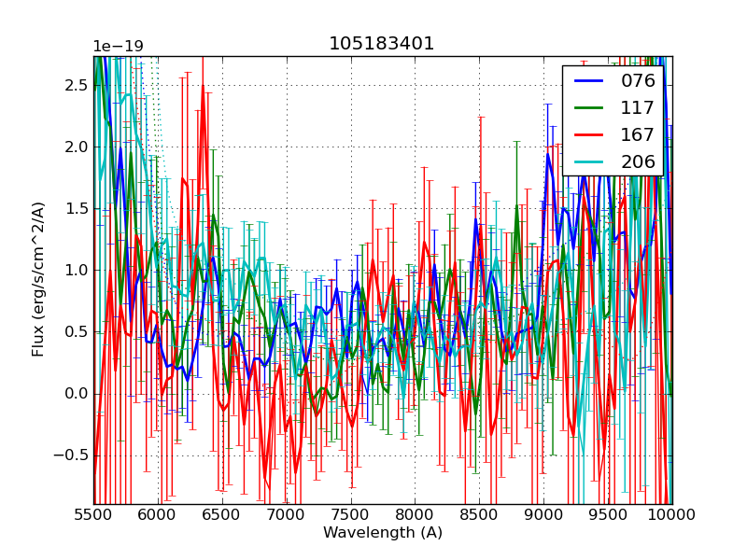Viewport: 747px width, 560px height.
Task: Click the red line sample in legend
Action: pos(589,135)
